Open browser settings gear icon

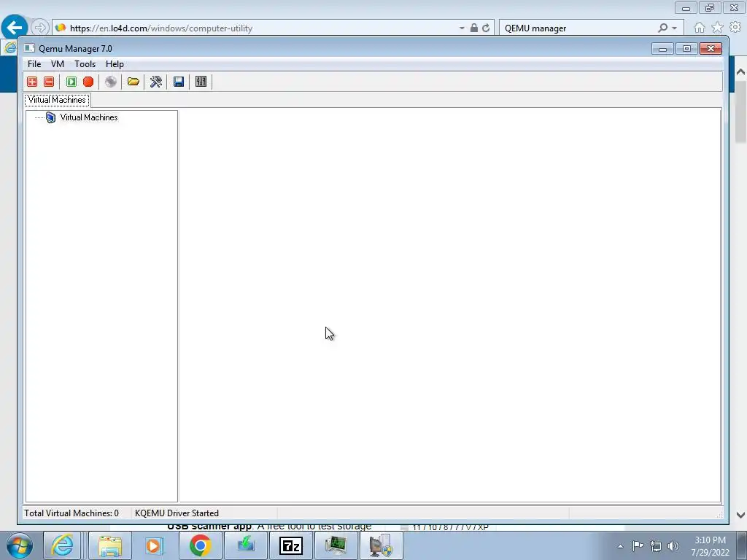tap(735, 28)
